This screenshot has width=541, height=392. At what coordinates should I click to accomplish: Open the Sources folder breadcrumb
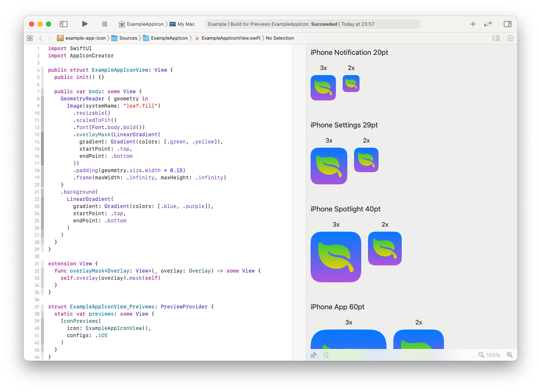[124, 38]
